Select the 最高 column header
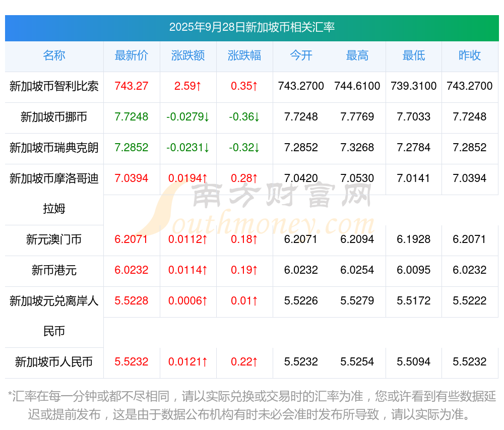The image size is (504, 430). pyautogui.click(x=357, y=55)
